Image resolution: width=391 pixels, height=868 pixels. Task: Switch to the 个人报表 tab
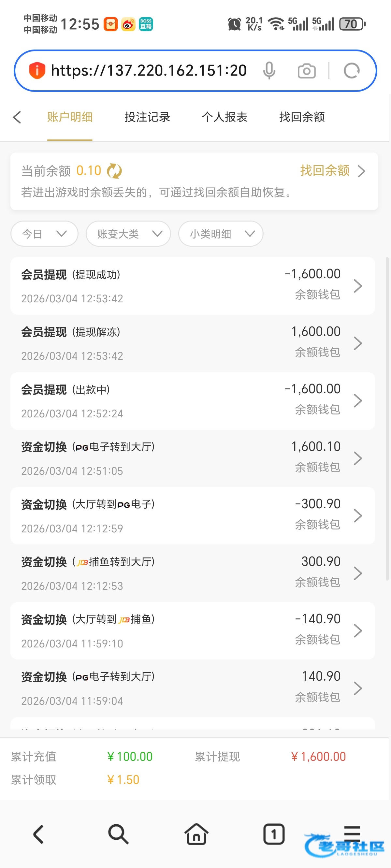pyautogui.click(x=224, y=117)
